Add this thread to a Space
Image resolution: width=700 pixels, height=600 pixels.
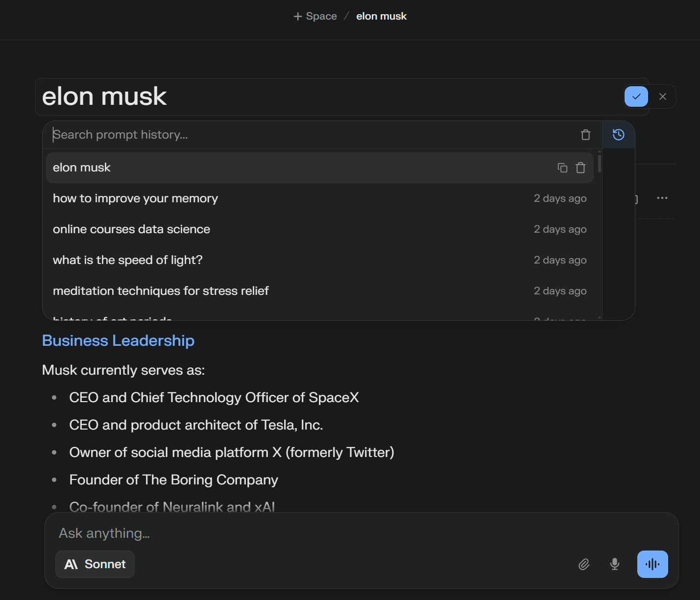tap(315, 16)
